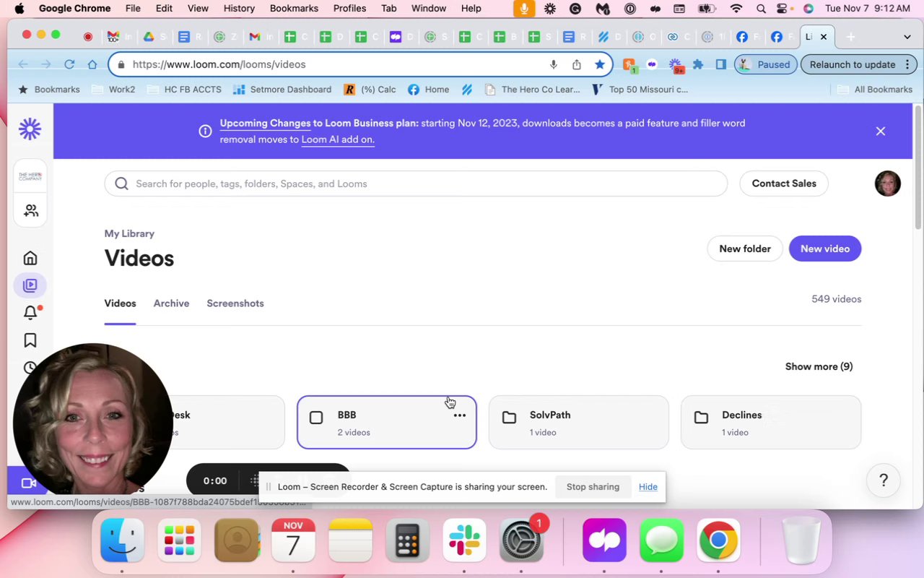The image size is (924, 578).
Task: Click the Chrome home button
Action: pos(92,64)
